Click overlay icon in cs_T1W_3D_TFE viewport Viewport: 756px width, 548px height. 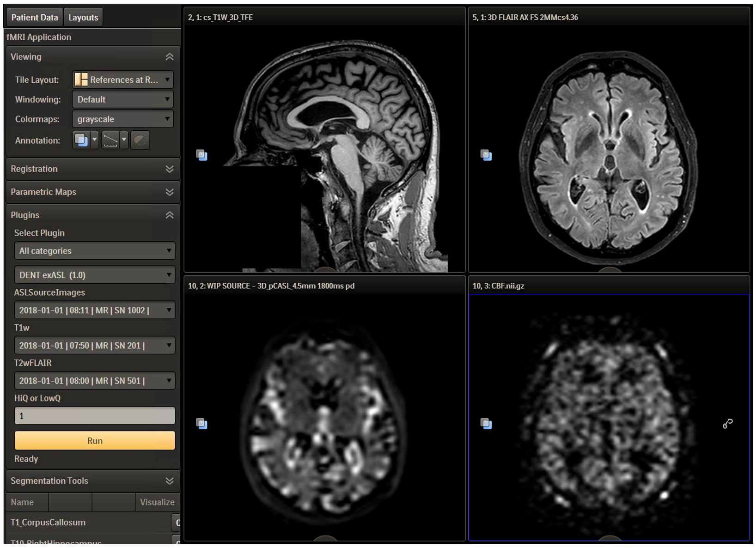click(201, 155)
